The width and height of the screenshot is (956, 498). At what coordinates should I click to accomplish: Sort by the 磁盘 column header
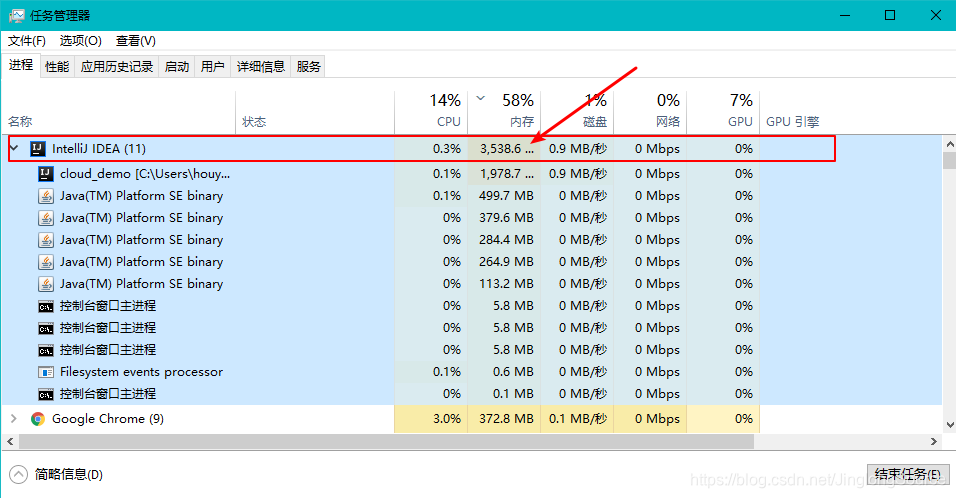click(577, 112)
